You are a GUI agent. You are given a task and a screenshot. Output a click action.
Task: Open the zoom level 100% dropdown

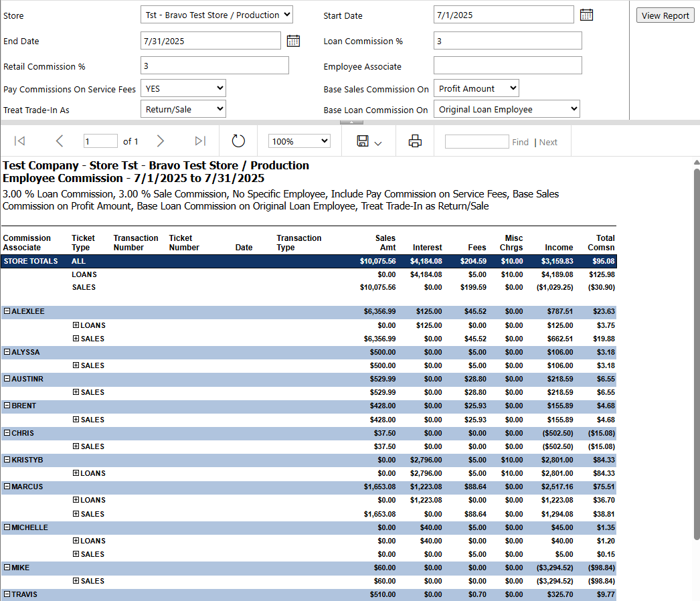(x=299, y=141)
